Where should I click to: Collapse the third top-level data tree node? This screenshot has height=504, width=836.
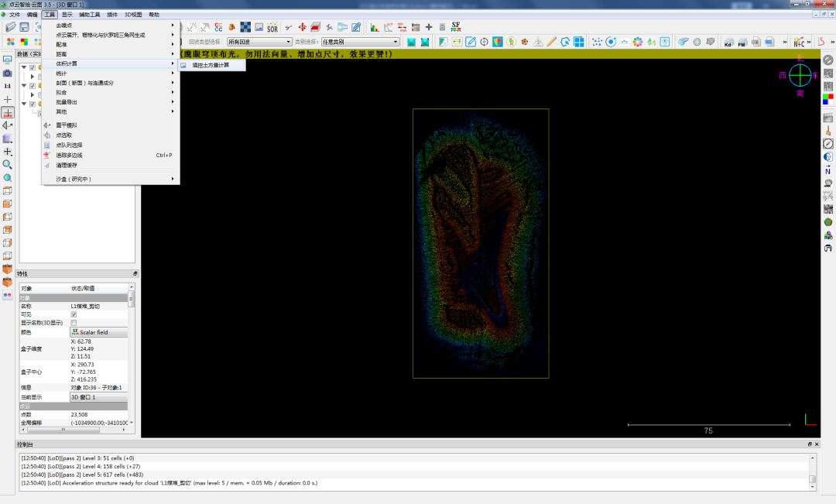point(24,104)
